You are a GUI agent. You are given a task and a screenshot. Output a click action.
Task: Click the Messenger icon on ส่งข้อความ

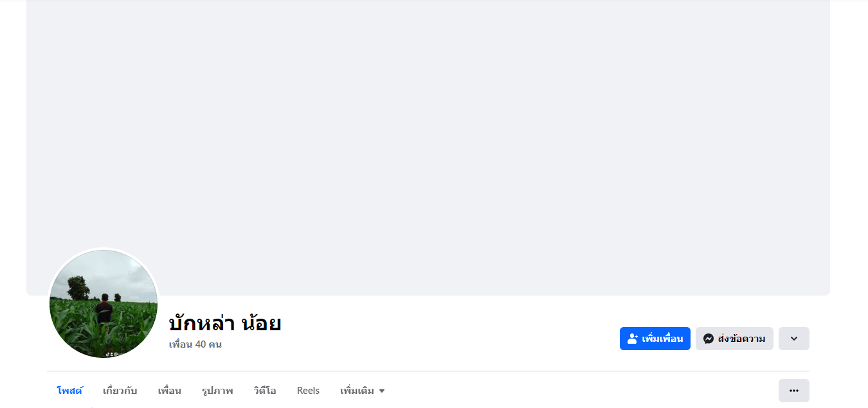(709, 339)
